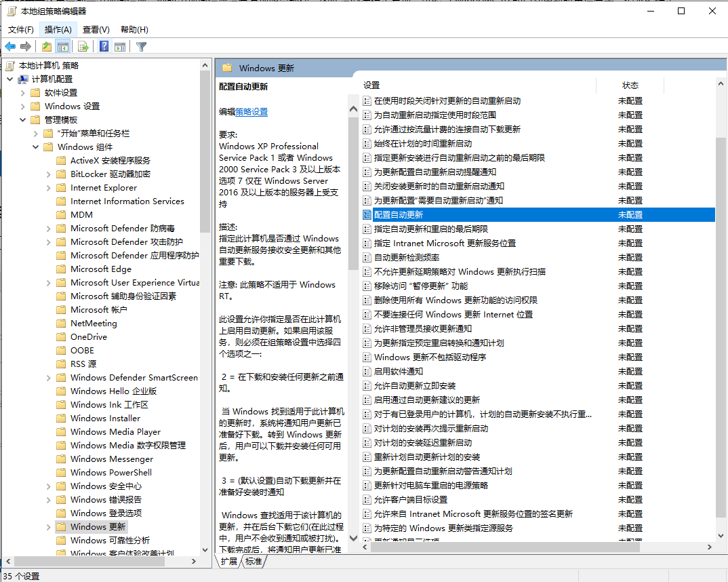Collapse the 计算机配置 tree node
Viewport: 728px width, 582px height.
click(x=9, y=79)
